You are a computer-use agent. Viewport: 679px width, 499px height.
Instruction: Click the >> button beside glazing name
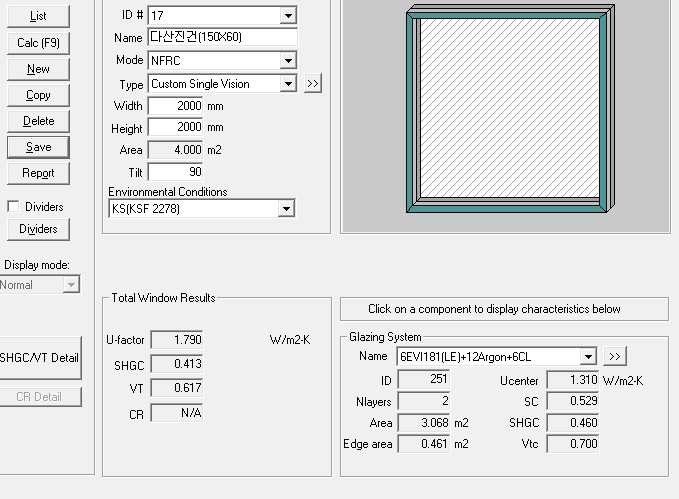615,356
